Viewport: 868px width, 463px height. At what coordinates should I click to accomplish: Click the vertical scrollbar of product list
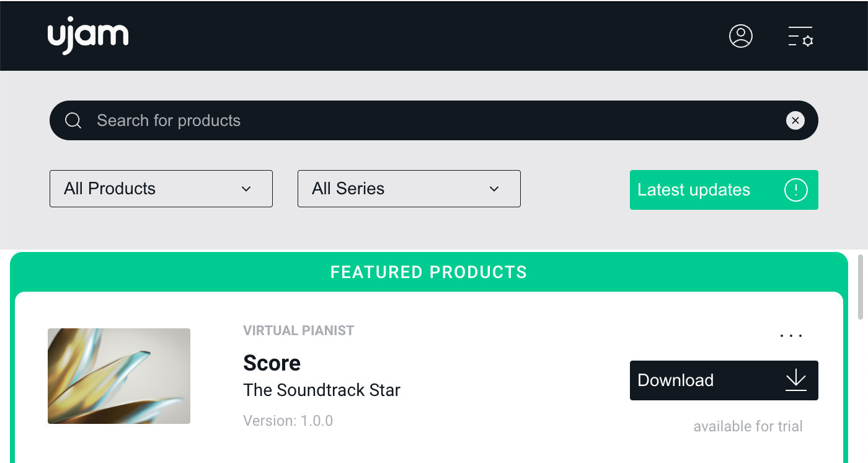[x=861, y=286]
